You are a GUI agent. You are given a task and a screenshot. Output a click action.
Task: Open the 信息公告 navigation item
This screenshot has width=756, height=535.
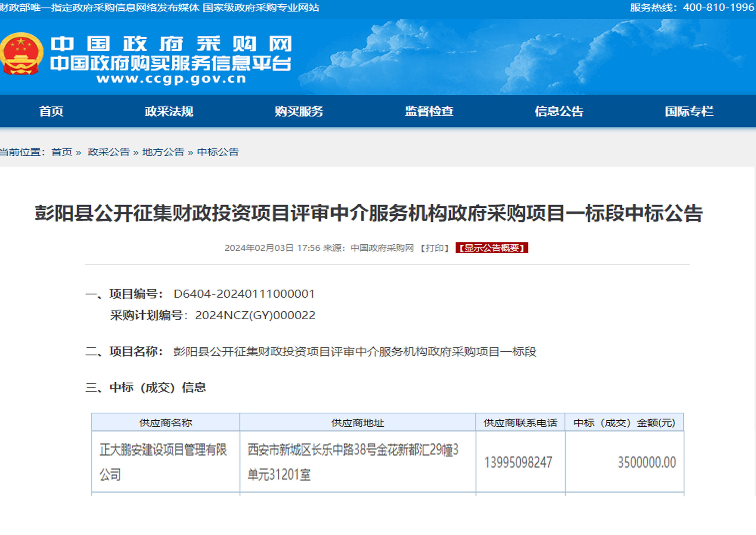point(559,111)
